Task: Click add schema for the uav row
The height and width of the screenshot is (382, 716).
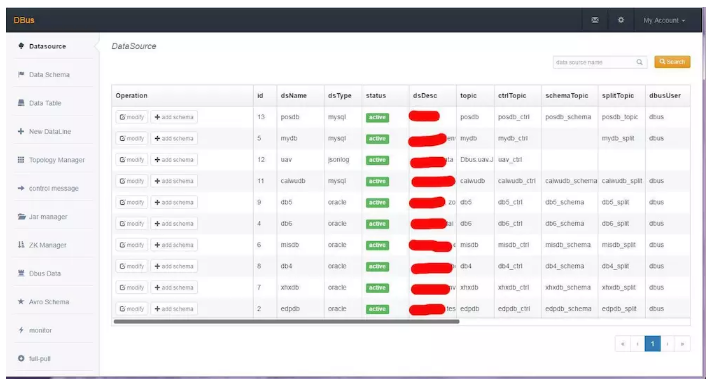Action: [x=174, y=160]
